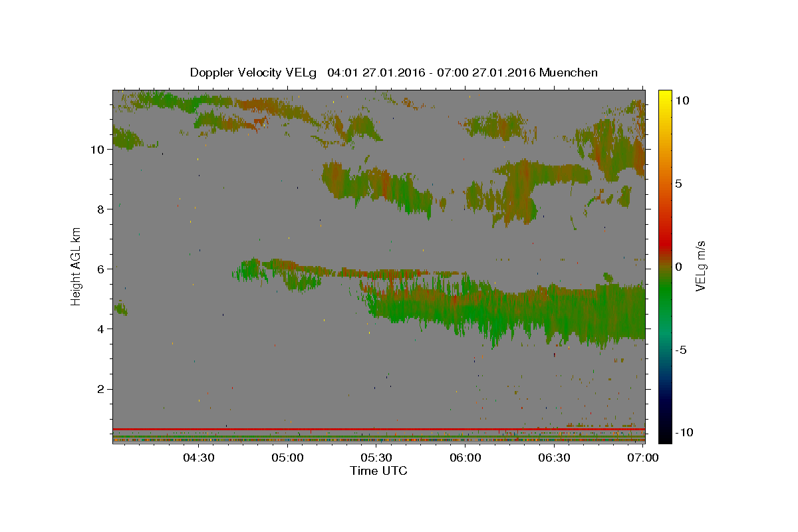Screen dimensions: 798x532
Task: Pick the yellow top of the color bar
Action: [665, 94]
